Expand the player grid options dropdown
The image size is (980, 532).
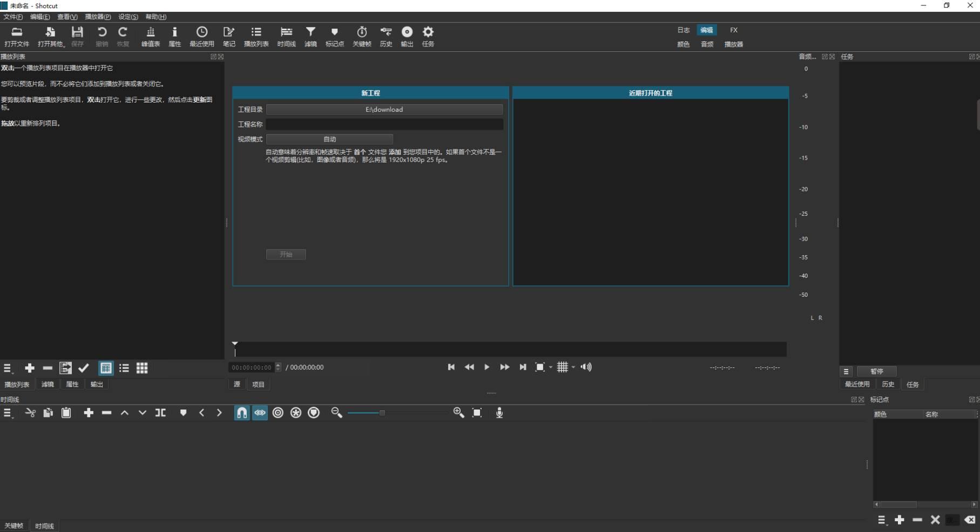(573, 367)
